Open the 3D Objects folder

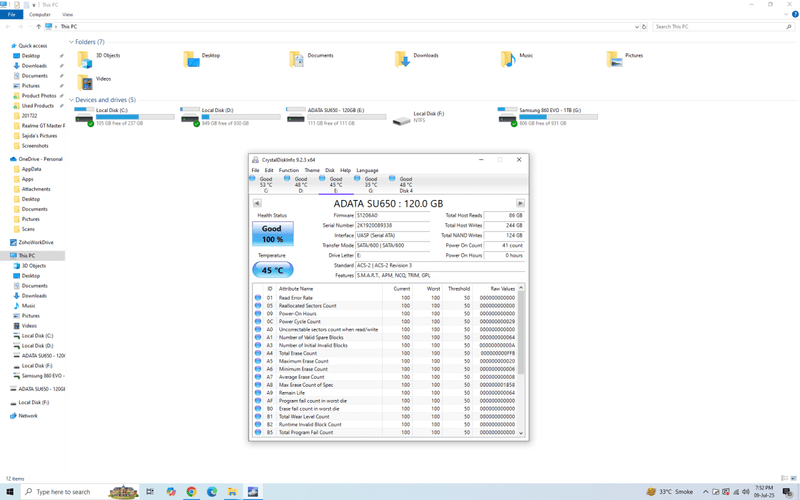[85, 59]
